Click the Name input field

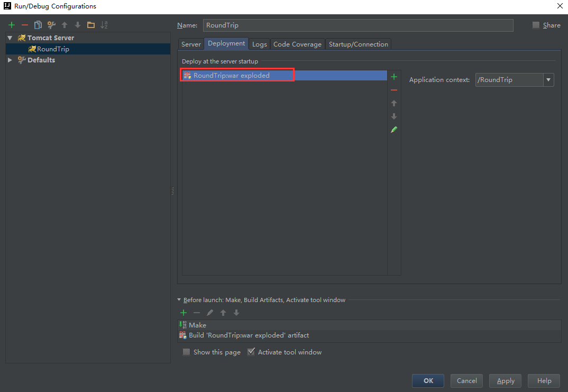click(358, 25)
